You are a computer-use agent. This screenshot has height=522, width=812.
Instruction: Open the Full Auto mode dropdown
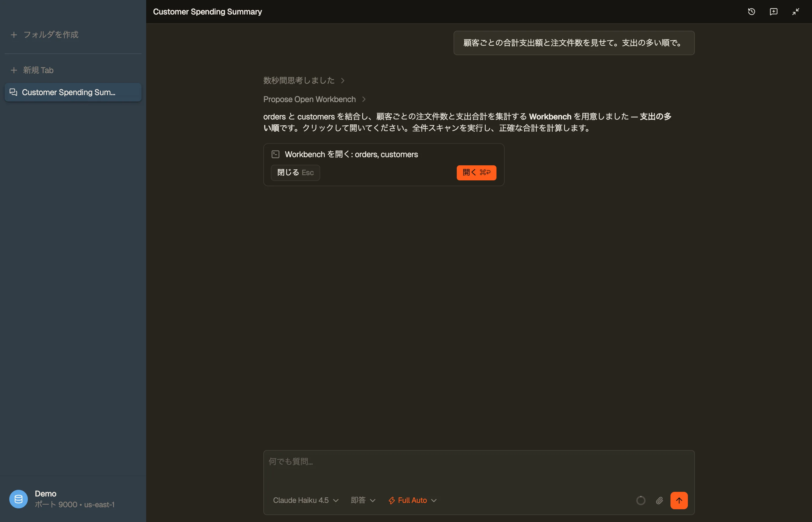(412, 500)
